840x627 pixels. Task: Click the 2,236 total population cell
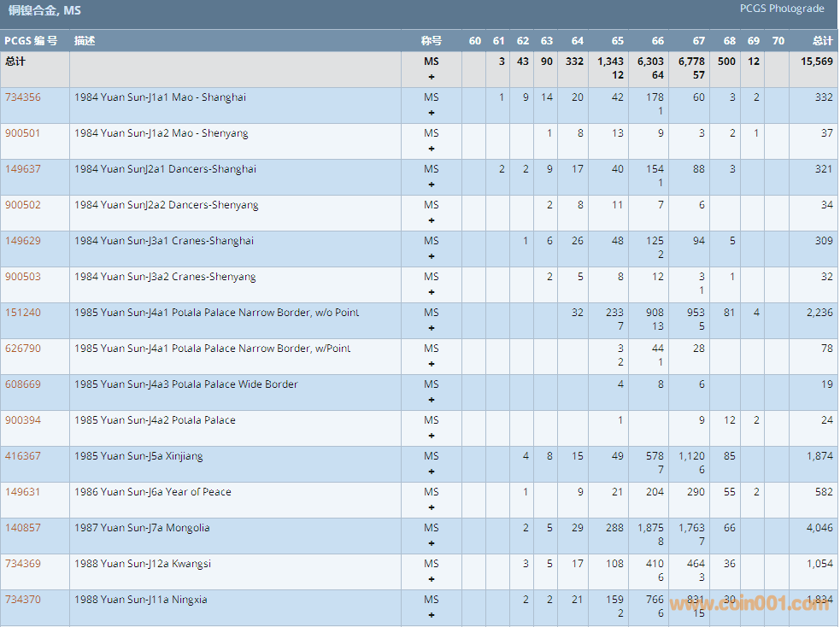(819, 313)
